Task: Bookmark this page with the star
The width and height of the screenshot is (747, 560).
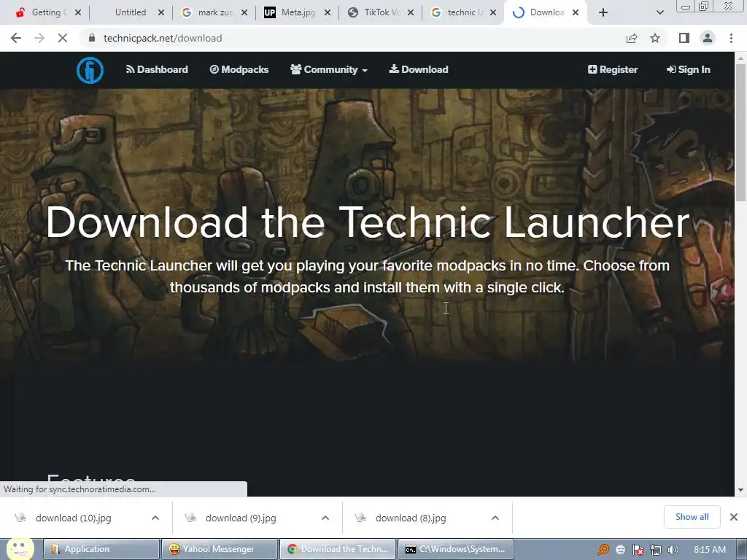Action: tap(655, 38)
